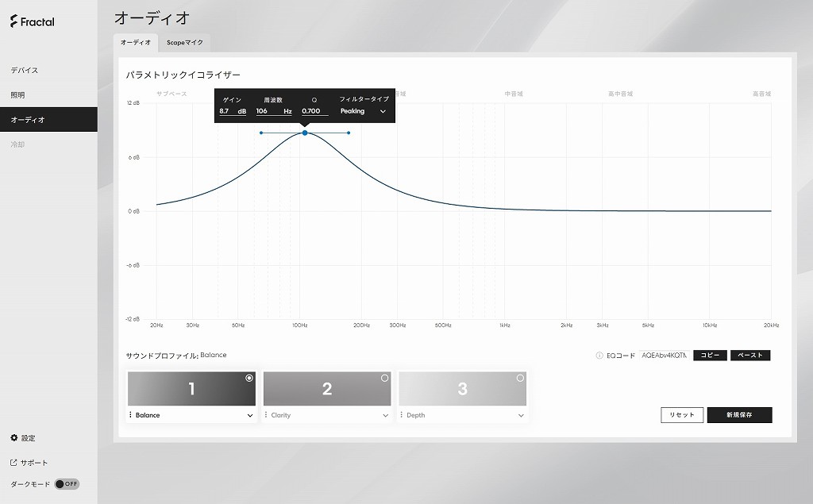Click the リセット button
The image size is (813, 504).
682,415
